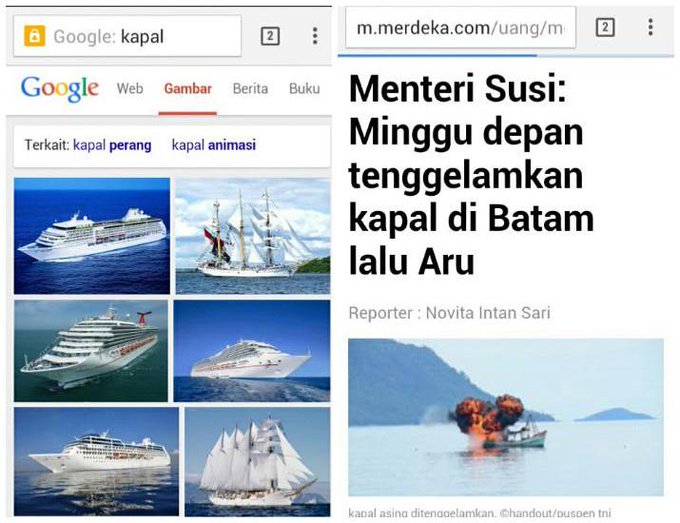
Task: Open three-dot menu in merdeka browser
Action: pos(651,27)
